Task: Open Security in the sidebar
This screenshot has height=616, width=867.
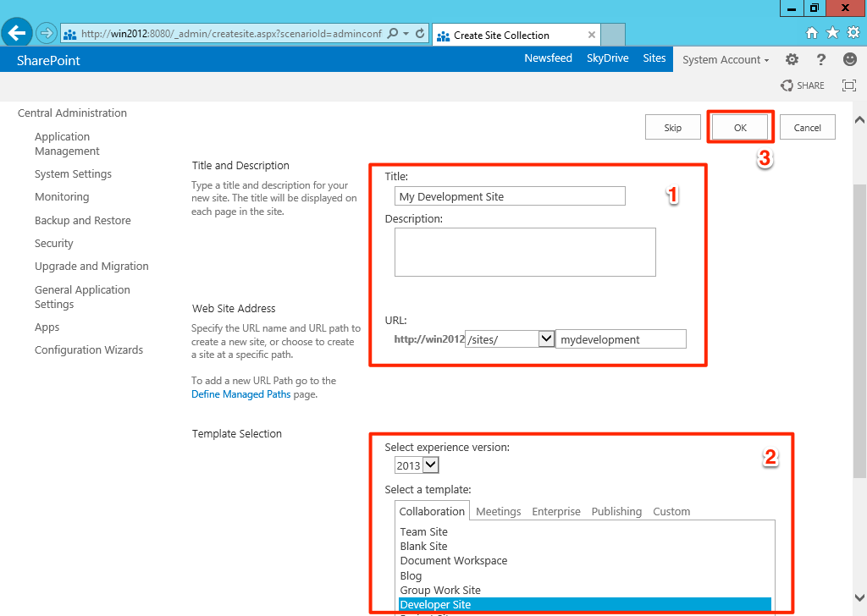Action: (x=53, y=243)
